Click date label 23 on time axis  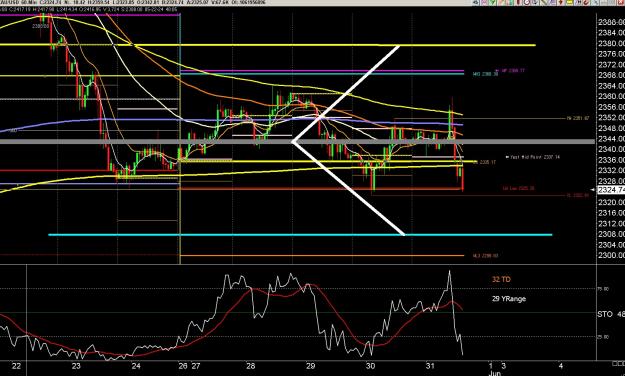(76, 366)
